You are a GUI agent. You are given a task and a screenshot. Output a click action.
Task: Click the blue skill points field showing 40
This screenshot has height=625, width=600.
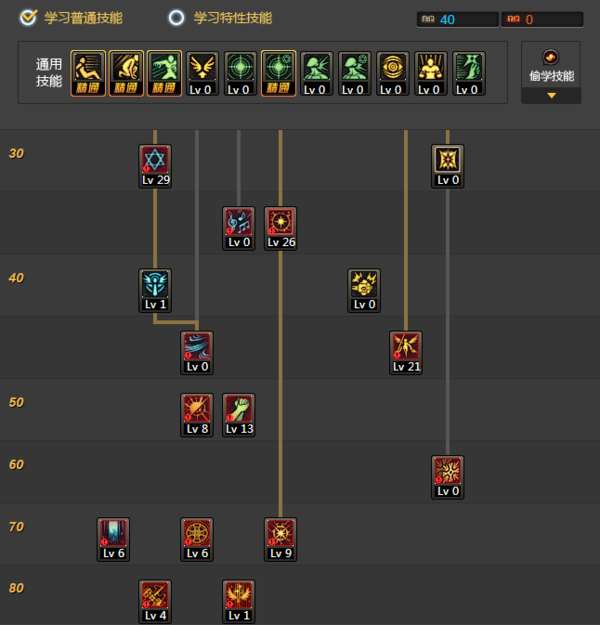pyautogui.click(x=457, y=19)
